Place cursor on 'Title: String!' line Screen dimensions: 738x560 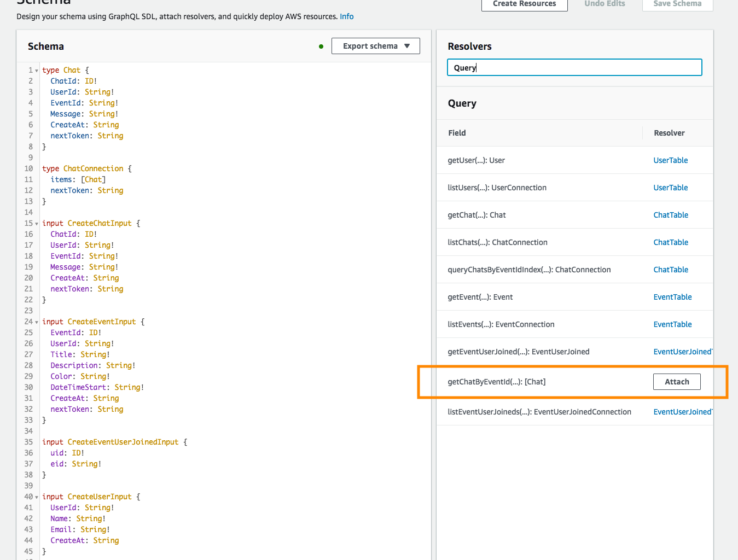point(80,354)
